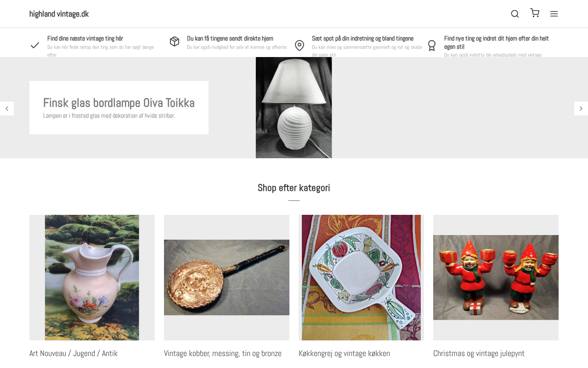The width and height of the screenshot is (588, 368).
Task: Go to previous slide arrow
Action: [x=7, y=109]
